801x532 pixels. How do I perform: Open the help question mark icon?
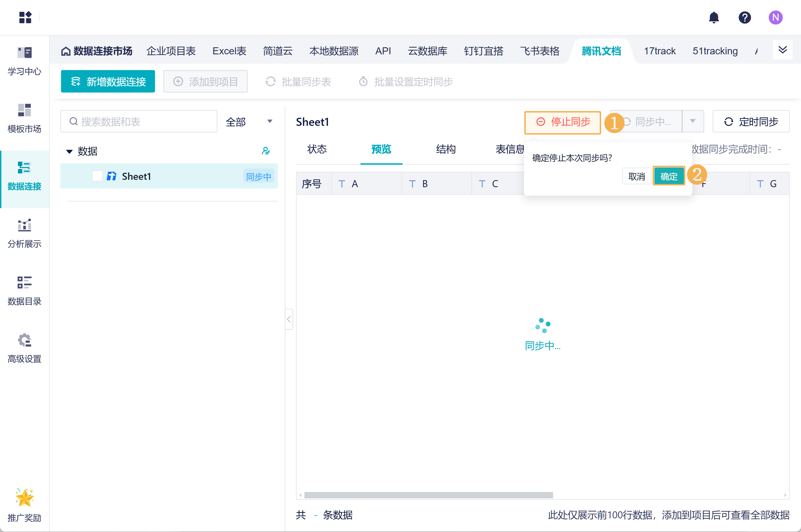[x=745, y=18]
